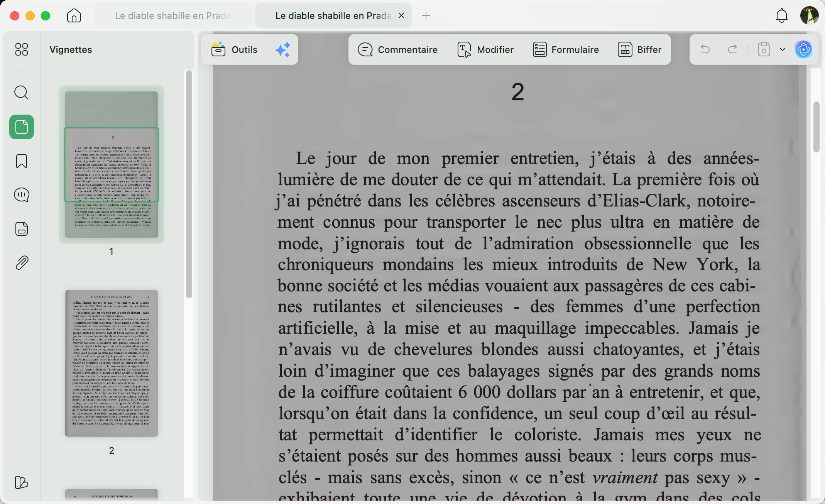Click the chapter number 2 heading
825x504 pixels.
pyautogui.click(x=517, y=92)
